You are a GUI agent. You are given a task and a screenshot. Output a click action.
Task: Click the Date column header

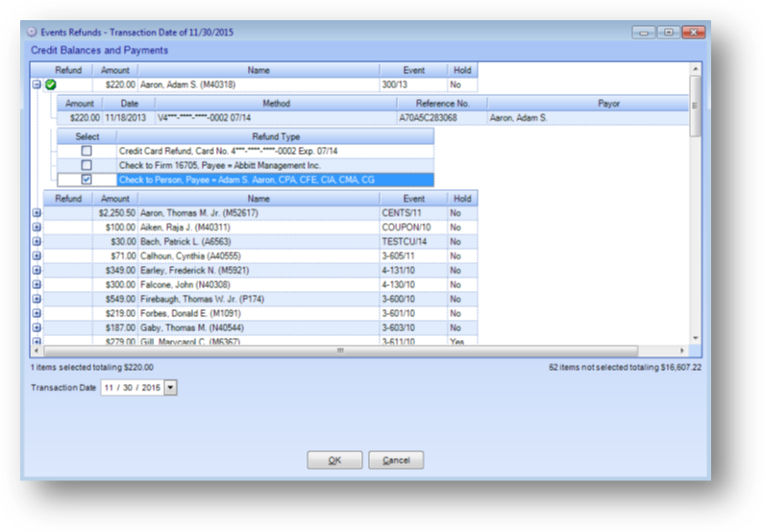click(129, 104)
